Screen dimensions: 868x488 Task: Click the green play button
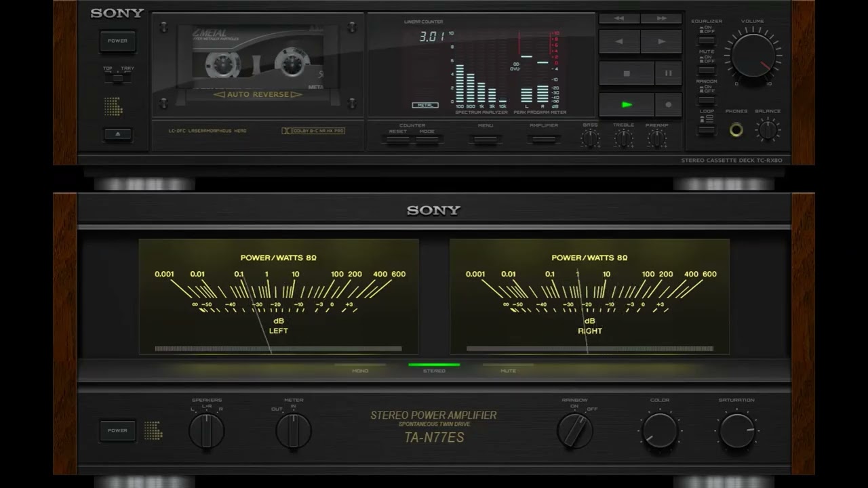[x=627, y=104]
